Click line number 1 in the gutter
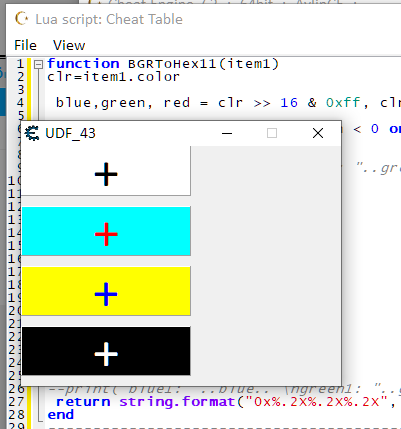401x429 pixels. point(20,64)
